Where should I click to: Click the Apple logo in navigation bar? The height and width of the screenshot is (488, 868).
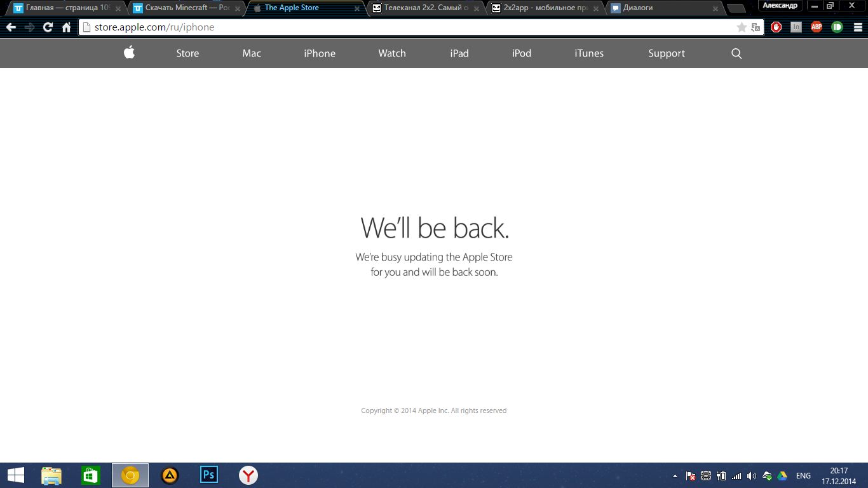tap(129, 53)
